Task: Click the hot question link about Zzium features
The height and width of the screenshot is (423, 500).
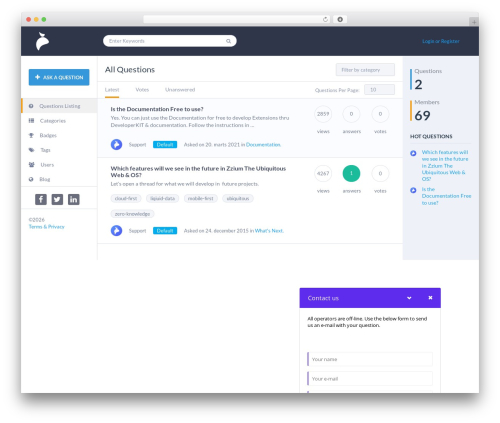Action: click(x=445, y=165)
